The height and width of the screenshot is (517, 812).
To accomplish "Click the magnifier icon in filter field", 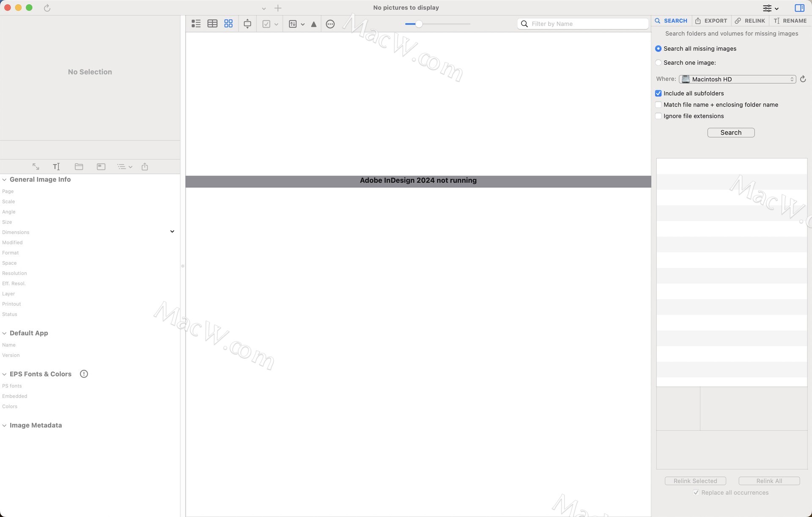I will coord(524,24).
